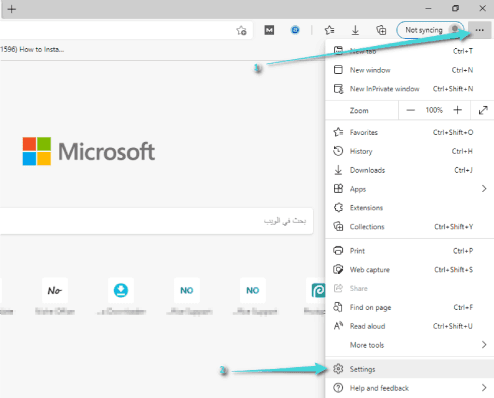Click the Read aloud icon in the menu

pyautogui.click(x=338, y=326)
